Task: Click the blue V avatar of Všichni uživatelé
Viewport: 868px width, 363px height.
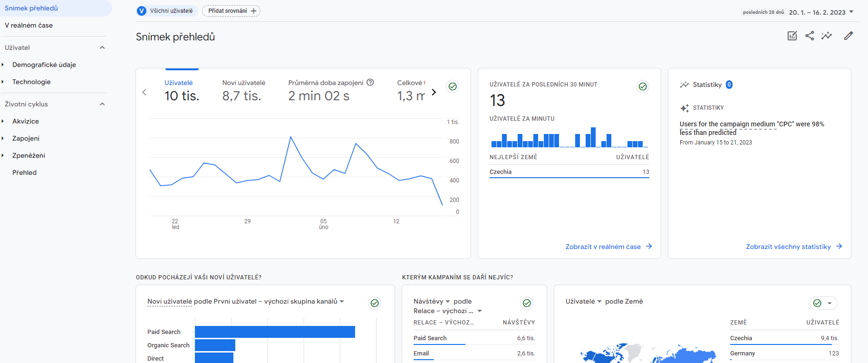Action: coord(142,11)
